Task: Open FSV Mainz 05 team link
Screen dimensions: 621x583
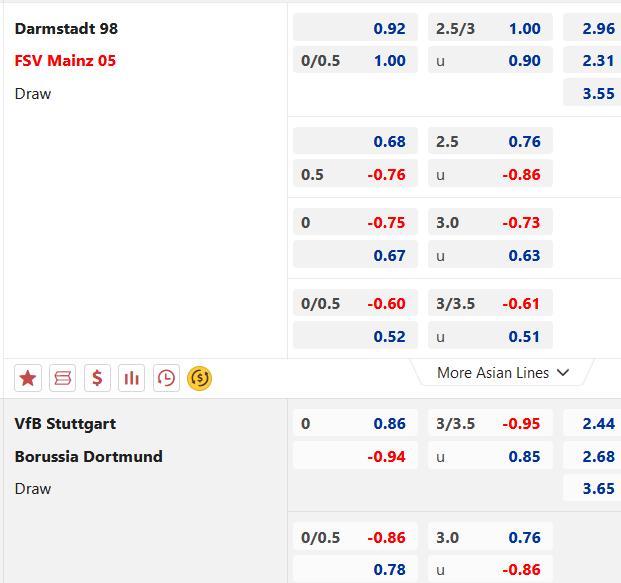Action: (65, 61)
